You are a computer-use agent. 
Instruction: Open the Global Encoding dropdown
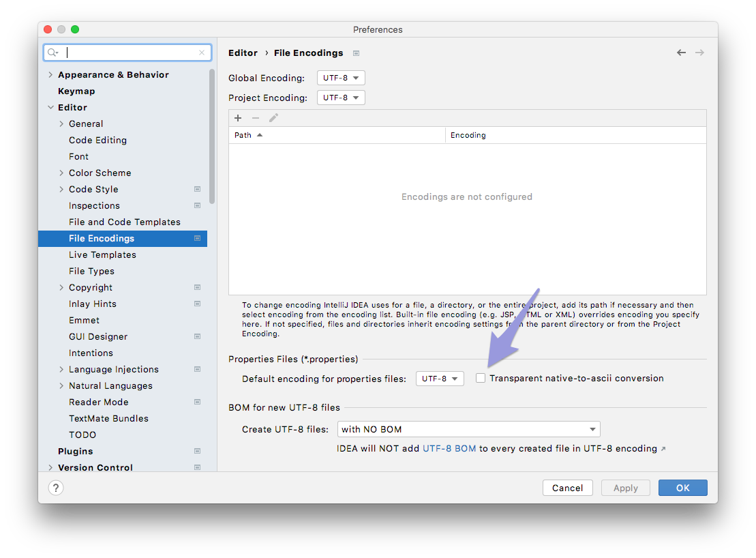tap(341, 78)
